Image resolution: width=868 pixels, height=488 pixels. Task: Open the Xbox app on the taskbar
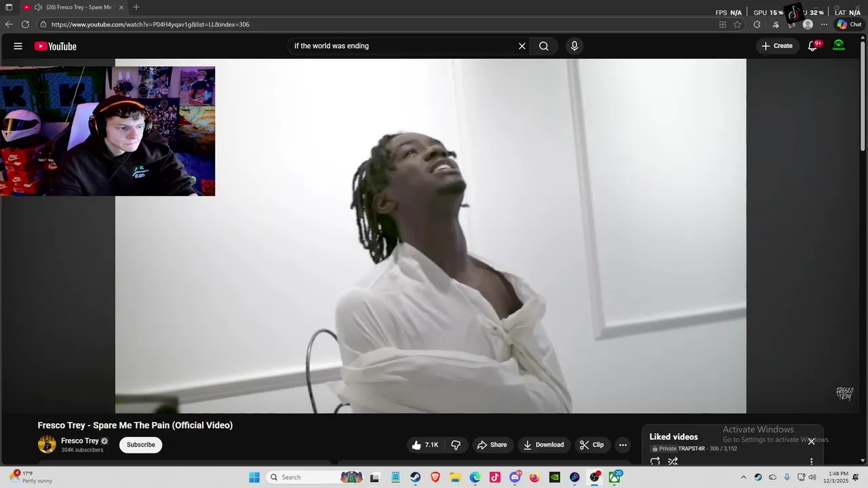[x=614, y=477]
